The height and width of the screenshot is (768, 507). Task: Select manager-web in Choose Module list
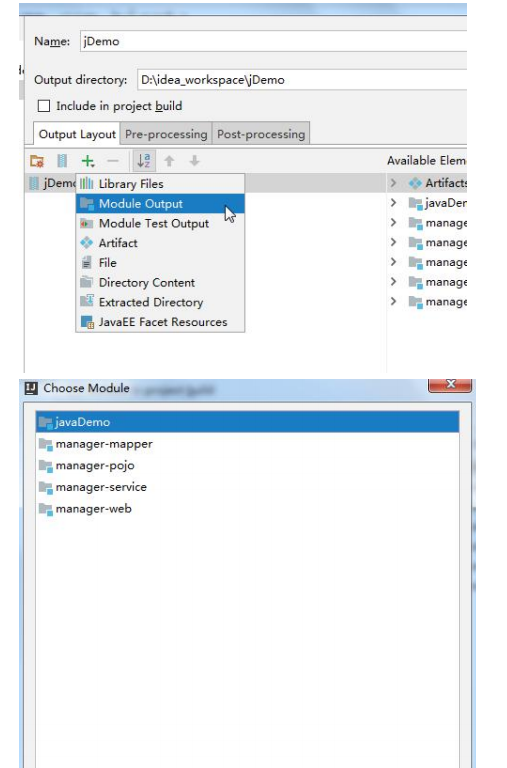coord(247,508)
